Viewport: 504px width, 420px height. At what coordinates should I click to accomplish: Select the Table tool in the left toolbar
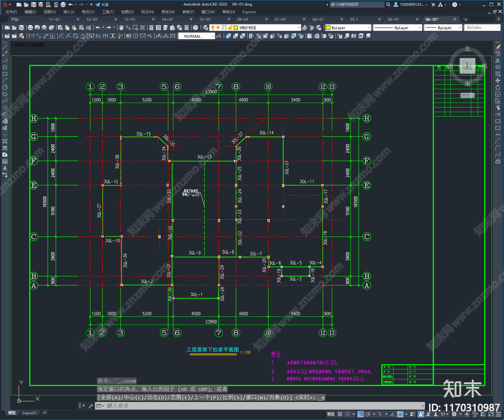(5, 162)
